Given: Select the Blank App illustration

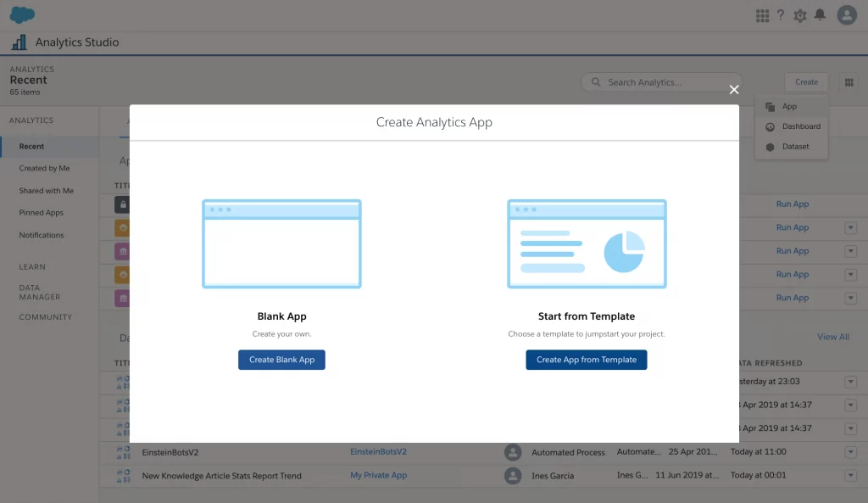Looking at the screenshot, I should tap(281, 243).
